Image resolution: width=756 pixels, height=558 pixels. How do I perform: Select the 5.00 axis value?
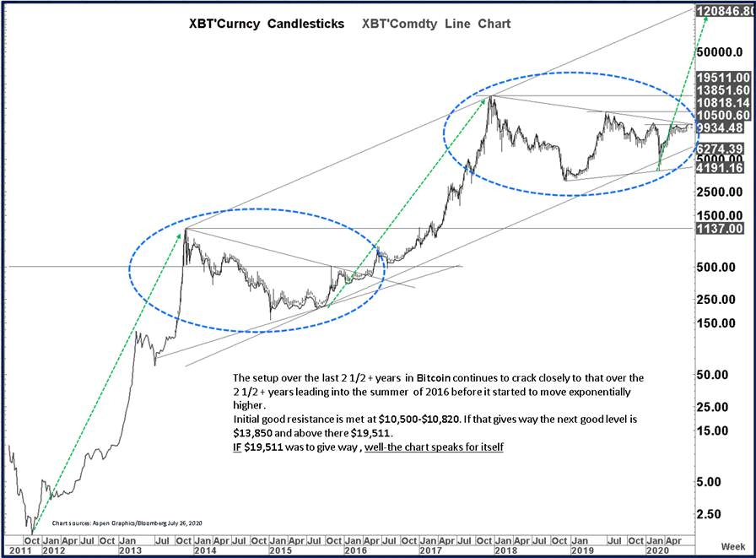[708, 482]
